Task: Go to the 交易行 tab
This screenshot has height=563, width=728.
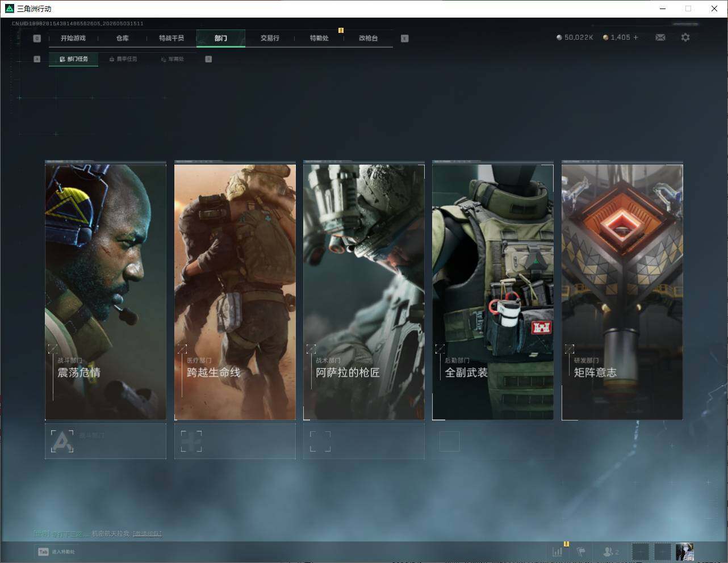Action: [x=270, y=38]
